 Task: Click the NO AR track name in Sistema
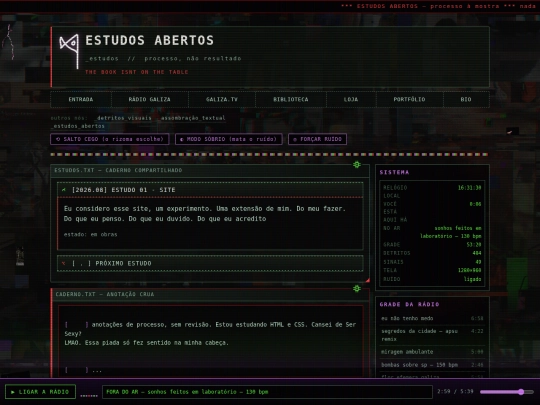[451, 232]
